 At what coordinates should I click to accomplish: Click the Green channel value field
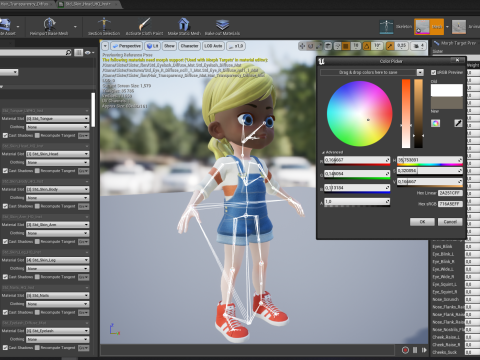click(x=357, y=174)
